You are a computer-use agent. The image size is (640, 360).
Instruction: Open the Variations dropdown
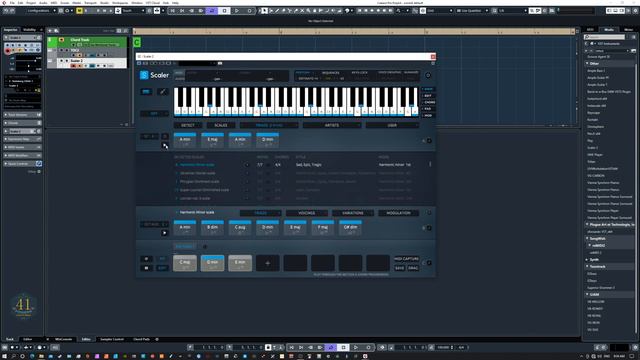pos(353,213)
